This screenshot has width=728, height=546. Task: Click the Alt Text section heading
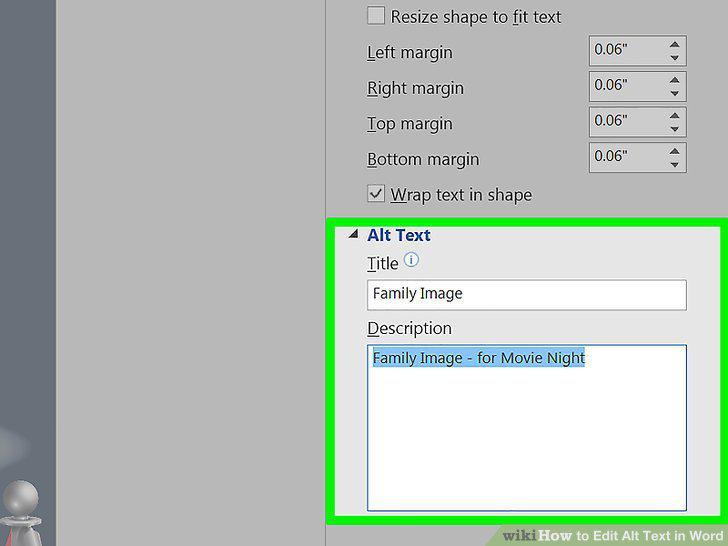[399, 235]
